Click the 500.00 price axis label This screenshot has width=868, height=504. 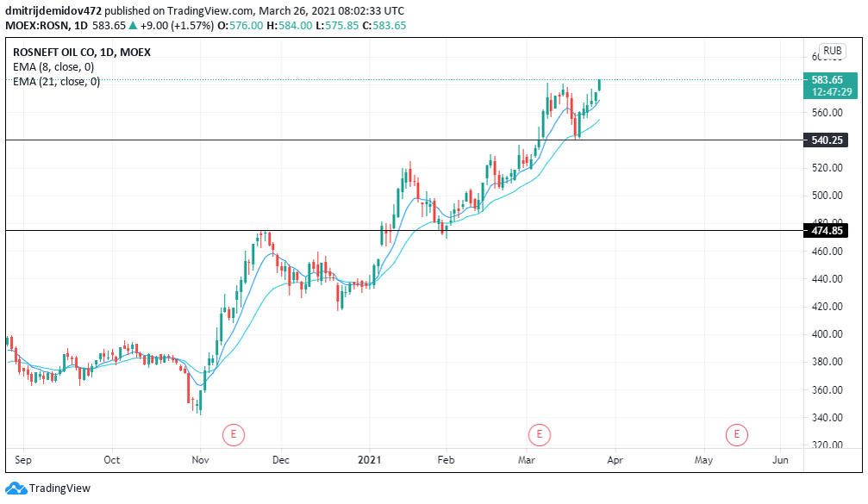click(x=827, y=196)
